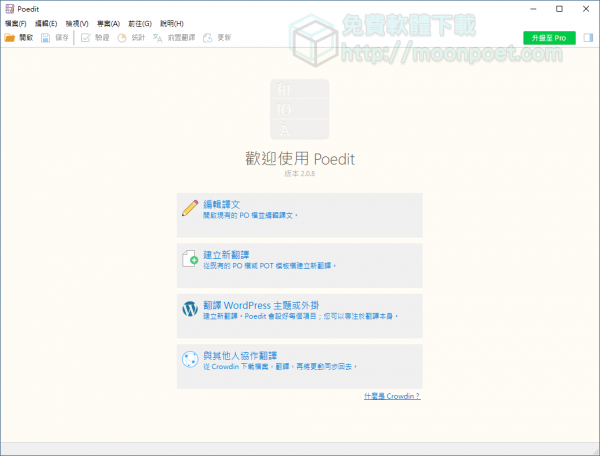Viewport: 600px width, 456px height.
Task: Click the Poedit app icon in title bar
Action: [x=10, y=9]
